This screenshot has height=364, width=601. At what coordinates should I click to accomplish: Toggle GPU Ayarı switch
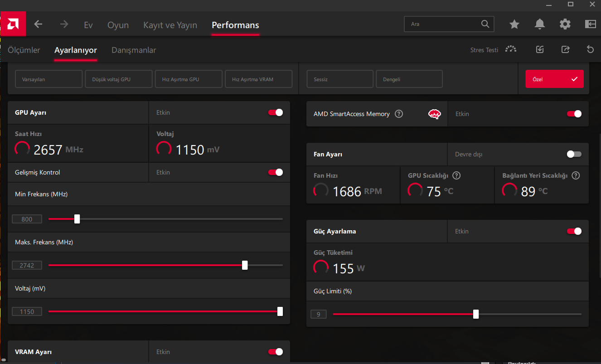[x=276, y=112]
